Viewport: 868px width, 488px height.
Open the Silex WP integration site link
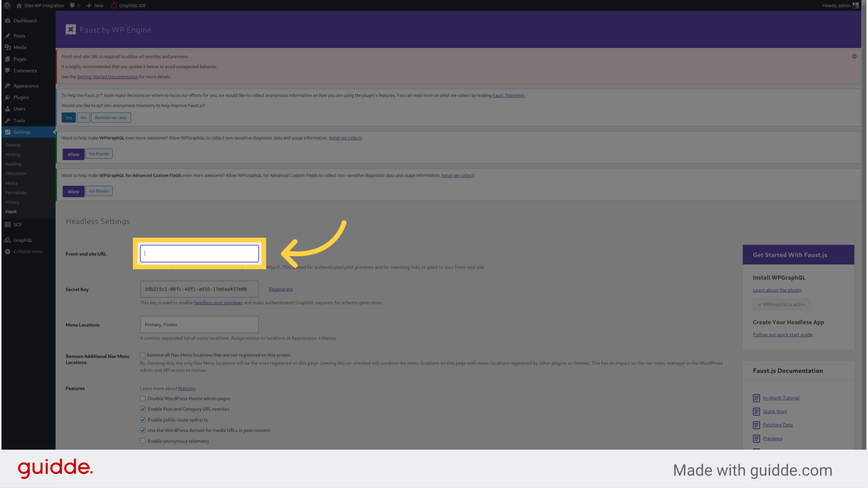(40, 5)
